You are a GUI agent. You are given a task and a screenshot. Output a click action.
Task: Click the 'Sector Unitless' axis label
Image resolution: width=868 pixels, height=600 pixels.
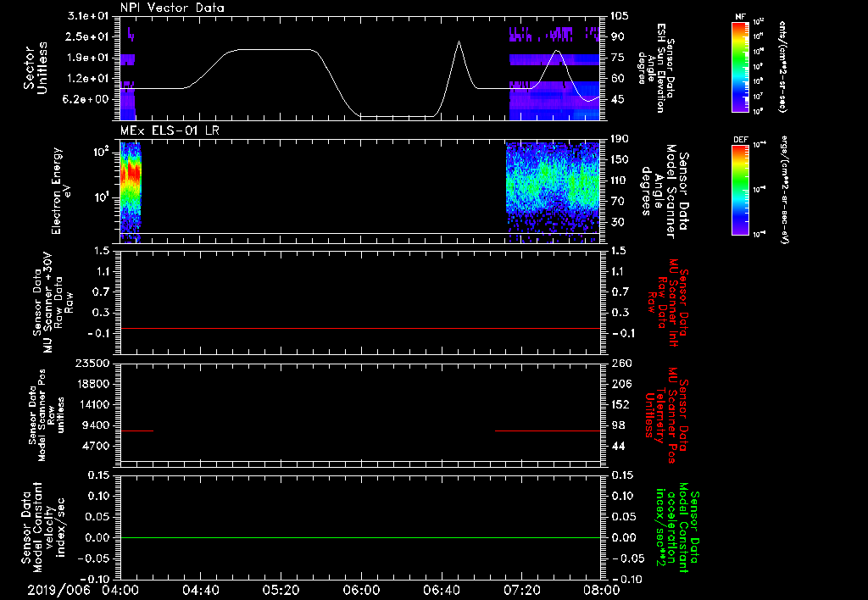36,68
